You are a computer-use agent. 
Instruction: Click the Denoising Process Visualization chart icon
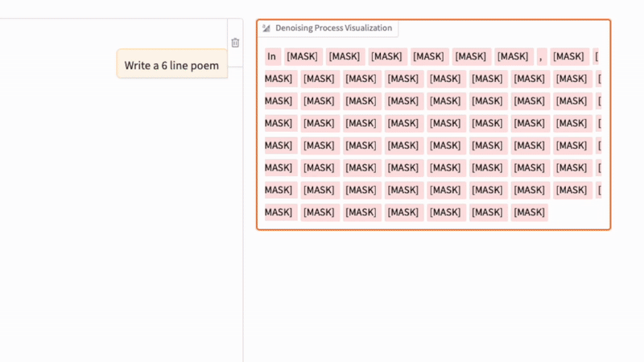266,28
